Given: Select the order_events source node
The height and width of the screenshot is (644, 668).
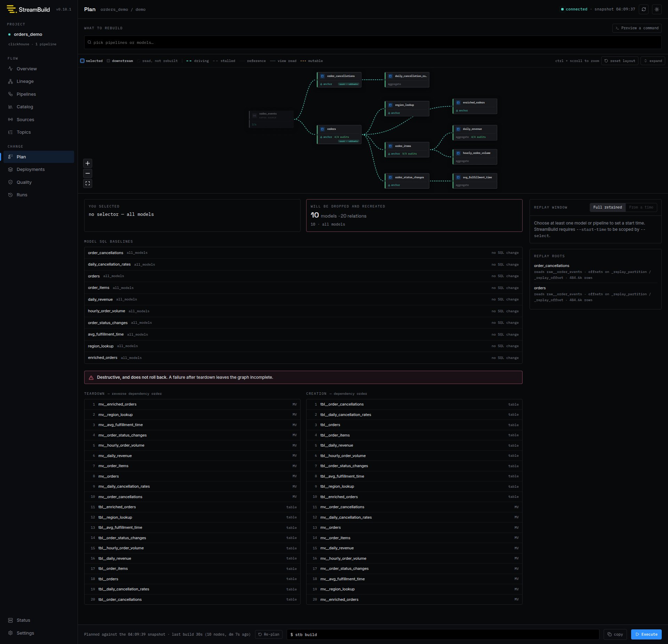Looking at the screenshot, I should (x=271, y=119).
